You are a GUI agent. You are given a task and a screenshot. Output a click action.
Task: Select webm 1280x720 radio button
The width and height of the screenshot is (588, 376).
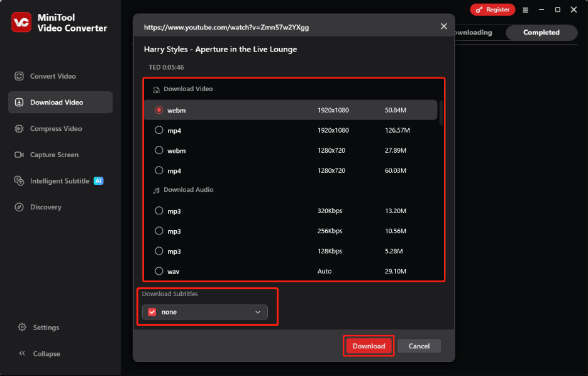[159, 150]
